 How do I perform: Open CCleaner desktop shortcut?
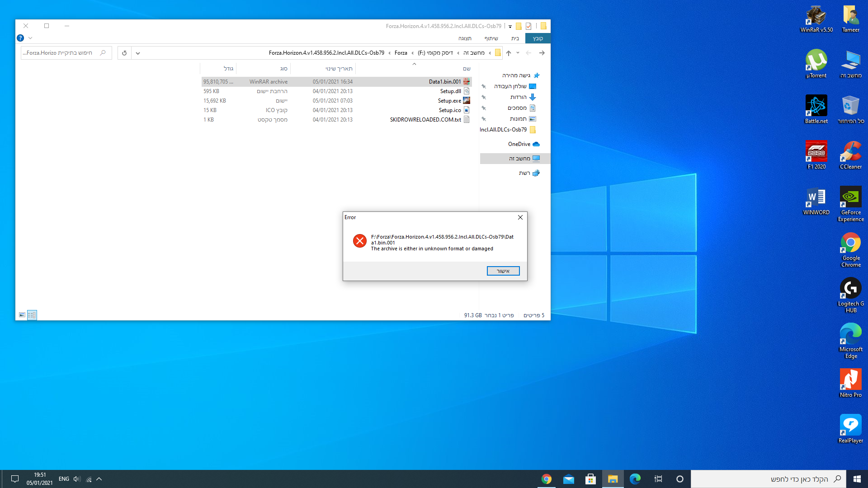[x=851, y=155]
